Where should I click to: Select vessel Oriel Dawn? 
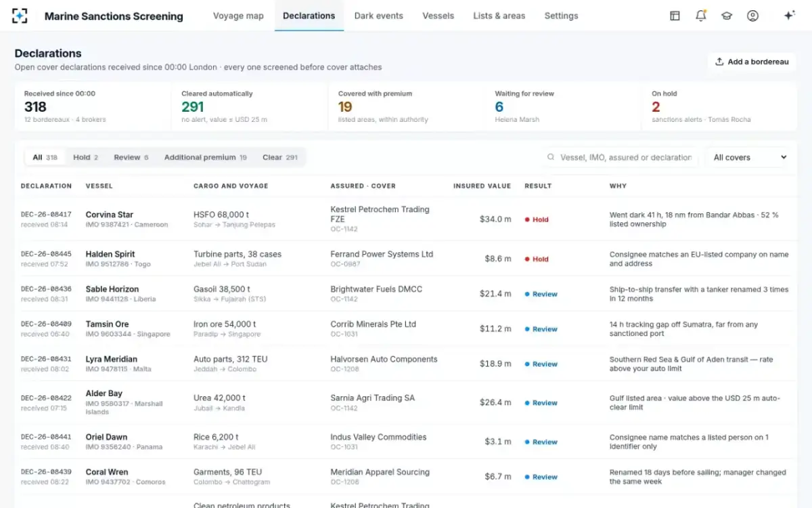(106, 437)
